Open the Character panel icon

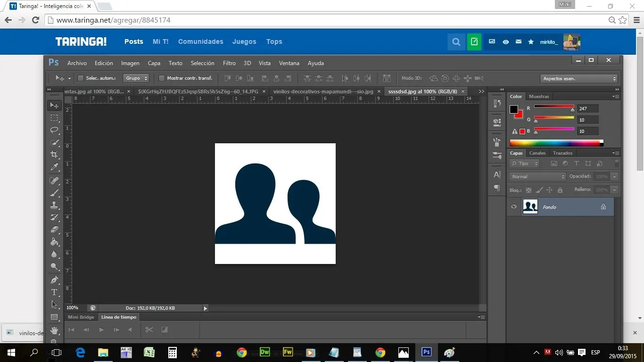[496, 175]
